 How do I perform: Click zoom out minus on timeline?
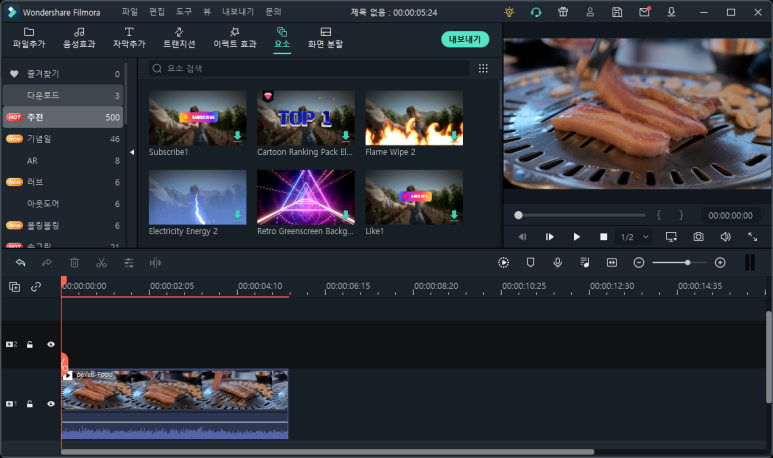(639, 263)
